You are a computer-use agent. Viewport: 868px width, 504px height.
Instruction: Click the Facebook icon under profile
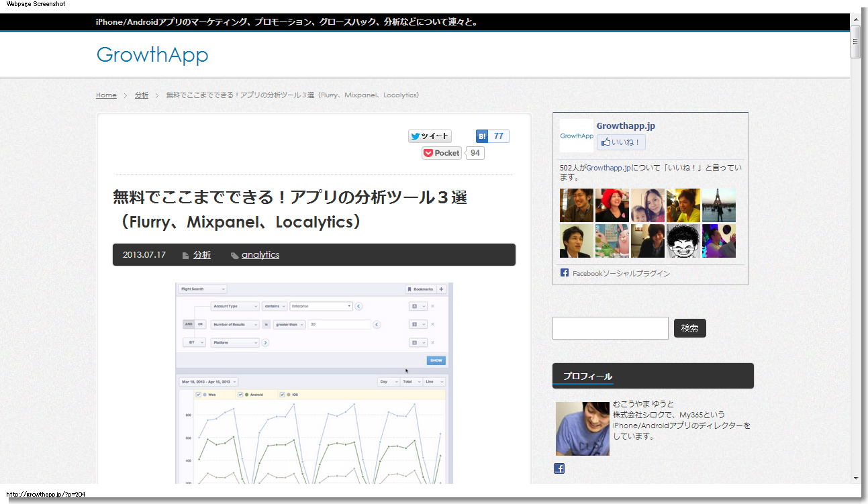(x=559, y=468)
